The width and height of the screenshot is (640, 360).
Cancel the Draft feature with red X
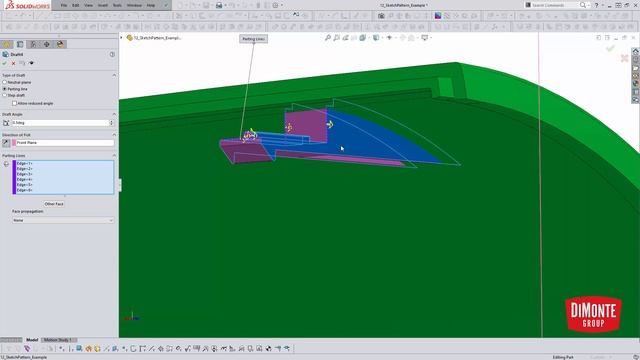(x=13, y=63)
